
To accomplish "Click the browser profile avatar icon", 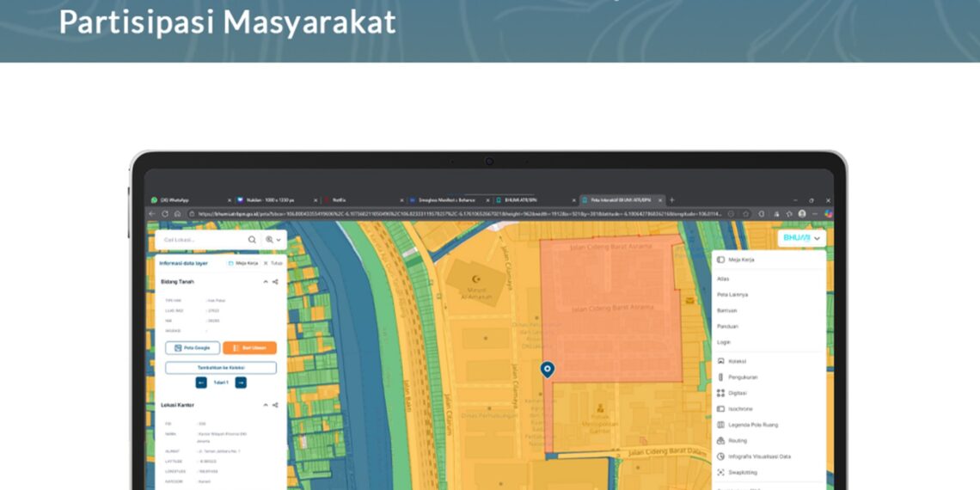I will pyautogui.click(x=802, y=214).
